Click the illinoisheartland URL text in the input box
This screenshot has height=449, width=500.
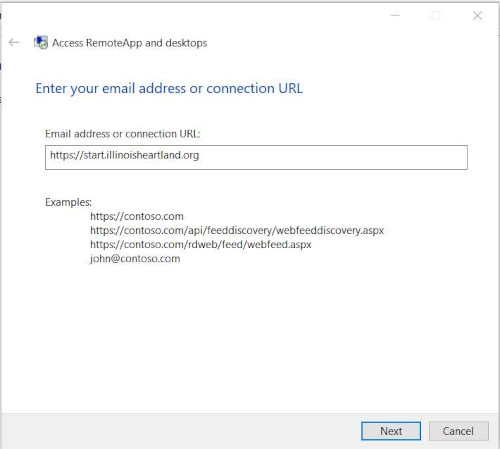125,155
